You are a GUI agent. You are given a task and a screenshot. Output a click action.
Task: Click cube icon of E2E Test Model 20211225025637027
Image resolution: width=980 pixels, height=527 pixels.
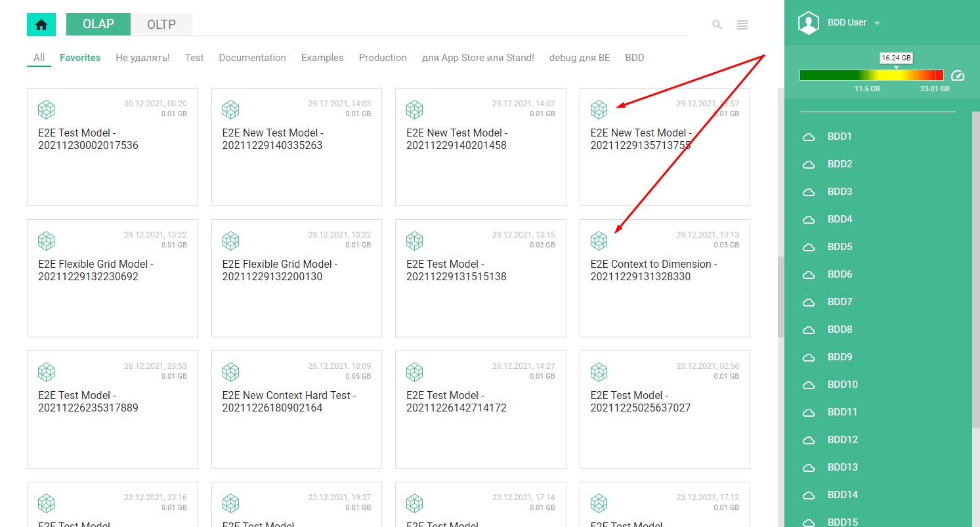pos(599,372)
